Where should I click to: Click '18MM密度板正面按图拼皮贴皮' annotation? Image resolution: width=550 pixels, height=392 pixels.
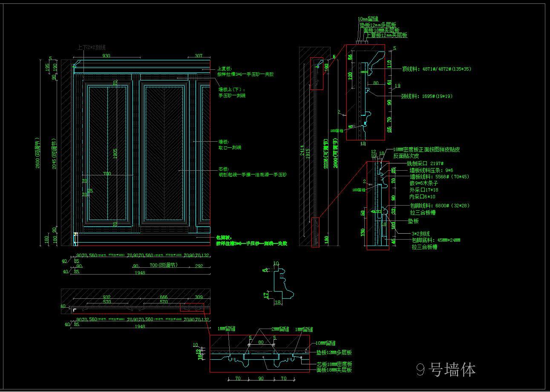pos(426,150)
